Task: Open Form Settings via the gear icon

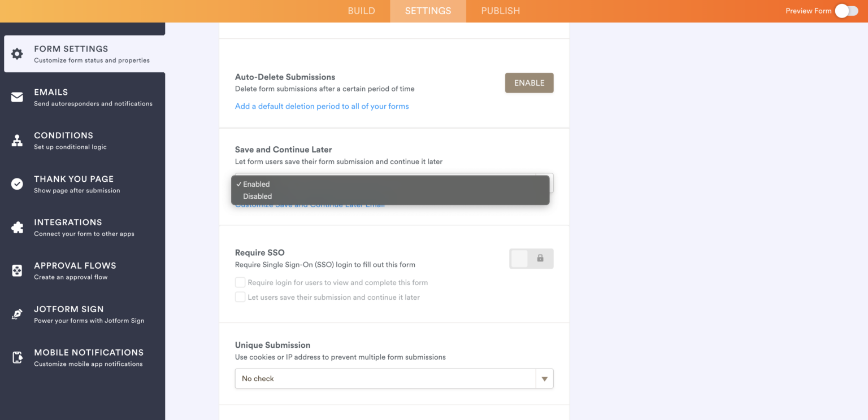Action: click(x=18, y=54)
